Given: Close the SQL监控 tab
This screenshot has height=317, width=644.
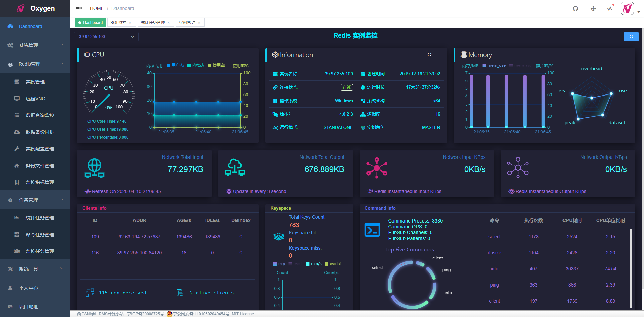Looking at the screenshot, I should (x=130, y=23).
